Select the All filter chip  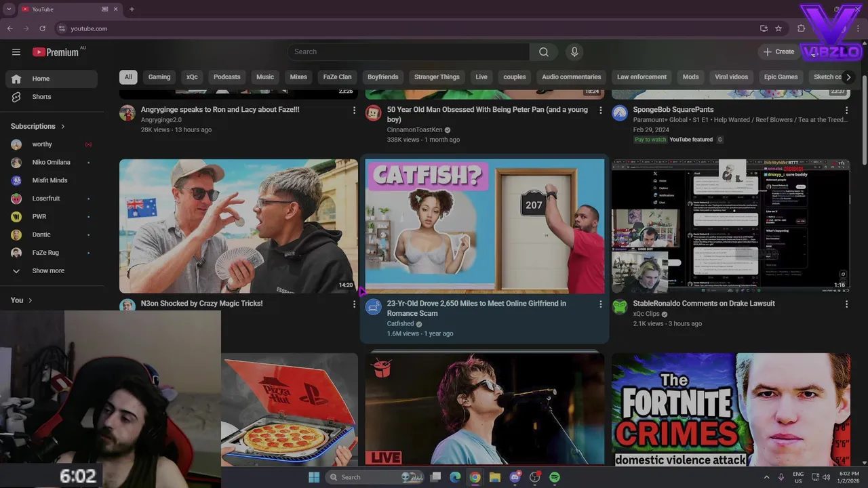pos(128,77)
